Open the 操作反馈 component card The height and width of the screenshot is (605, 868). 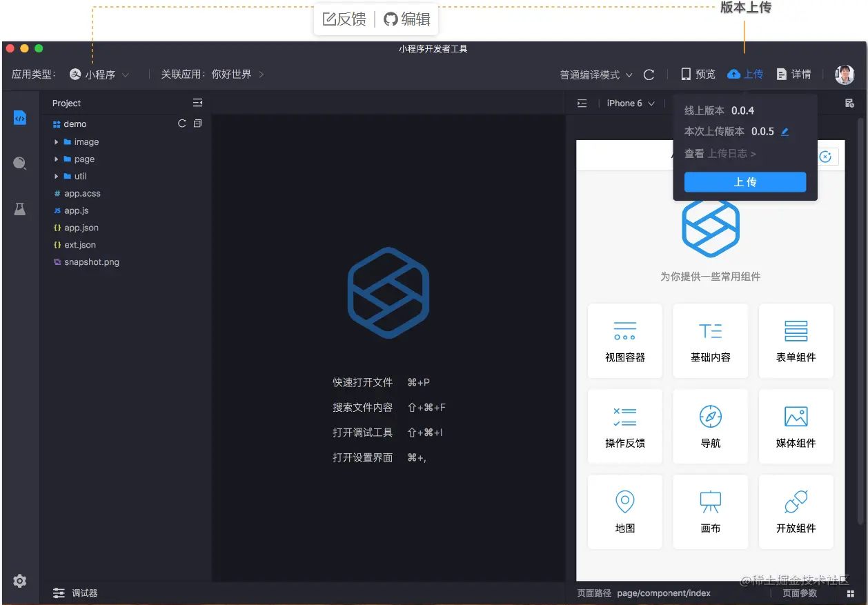click(x=625, y=426)
